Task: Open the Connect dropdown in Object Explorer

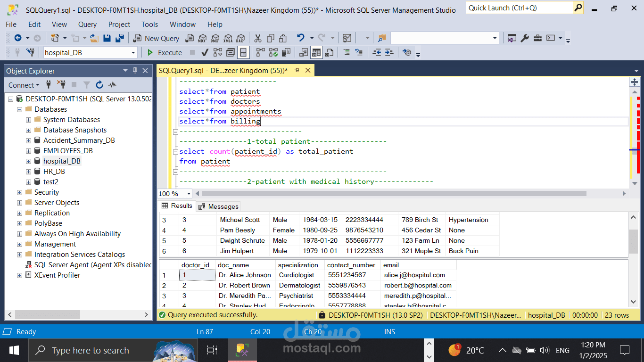Action: (24, 85)
